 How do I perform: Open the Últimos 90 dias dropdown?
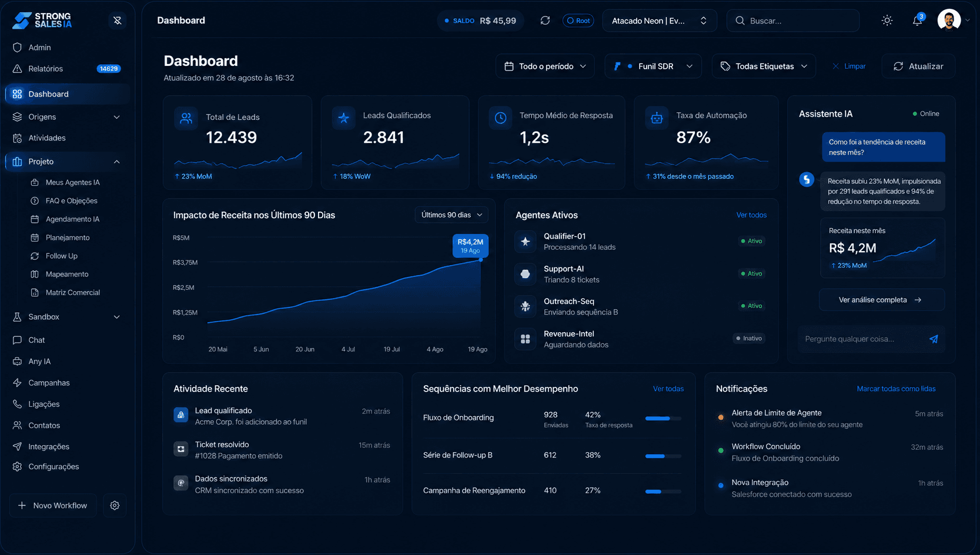[x=452, y=215]
